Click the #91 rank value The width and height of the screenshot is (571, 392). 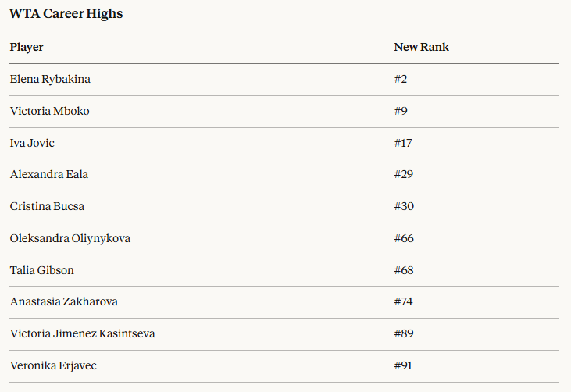click(x=403, y=365)
